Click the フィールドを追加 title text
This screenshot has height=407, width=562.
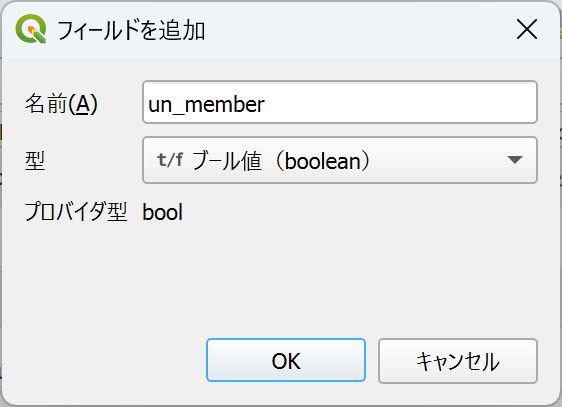pyautogui.click(x=131, y=30)
